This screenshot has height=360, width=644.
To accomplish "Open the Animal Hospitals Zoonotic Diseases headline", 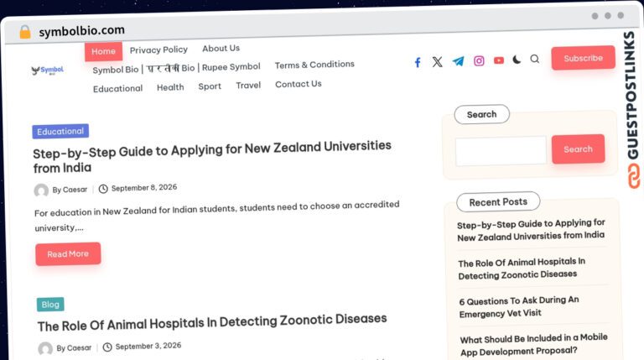I will click(212, 322).
